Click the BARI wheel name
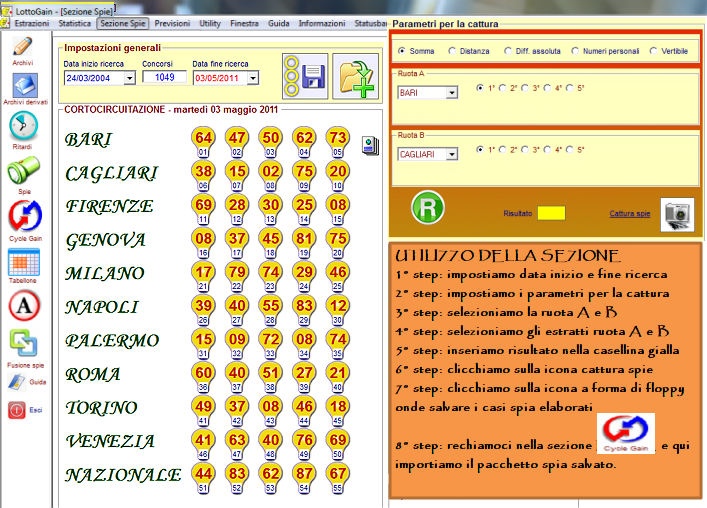This screenshot has width=707, height=508. pyautogui.click(x=88, y=140)
